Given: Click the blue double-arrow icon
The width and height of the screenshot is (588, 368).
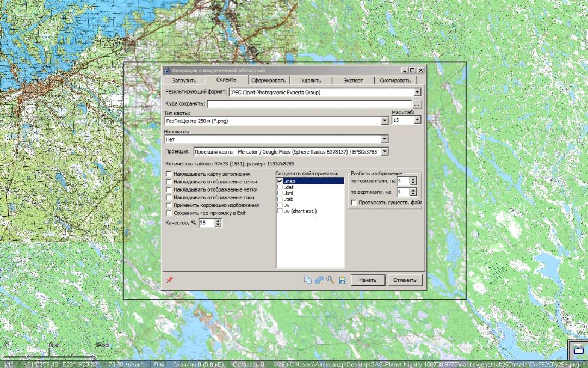Looking at the screenshot, I should coord(319,280).
